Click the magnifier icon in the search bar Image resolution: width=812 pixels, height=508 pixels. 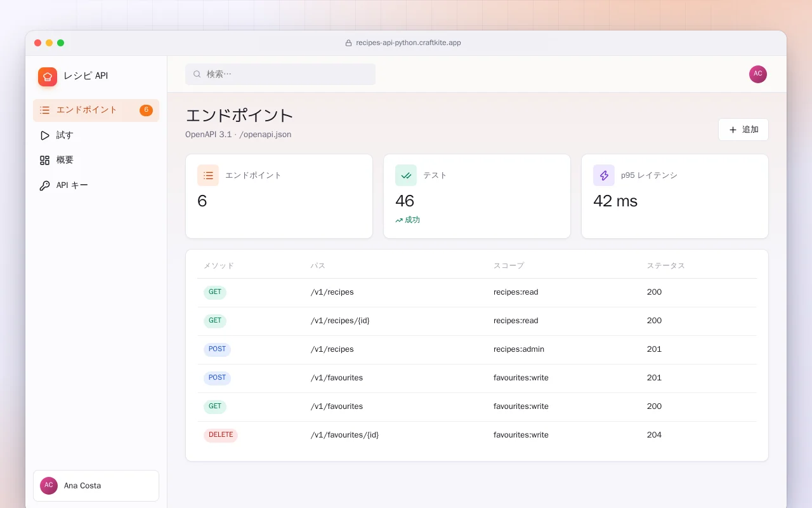(197, 74)
